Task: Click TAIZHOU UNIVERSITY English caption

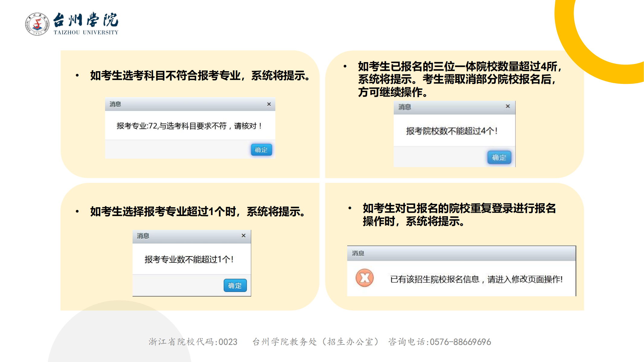Action: [86, 32]
